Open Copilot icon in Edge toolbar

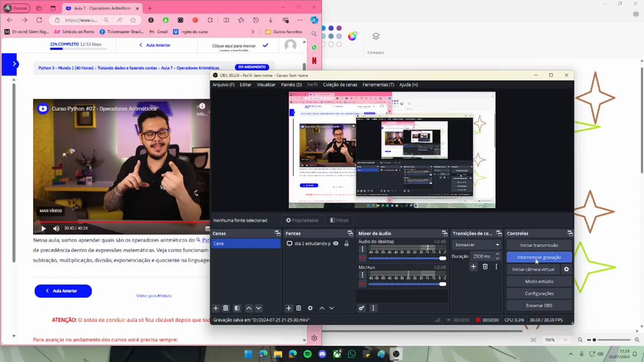pyautogui.click(x=314, y=20)
